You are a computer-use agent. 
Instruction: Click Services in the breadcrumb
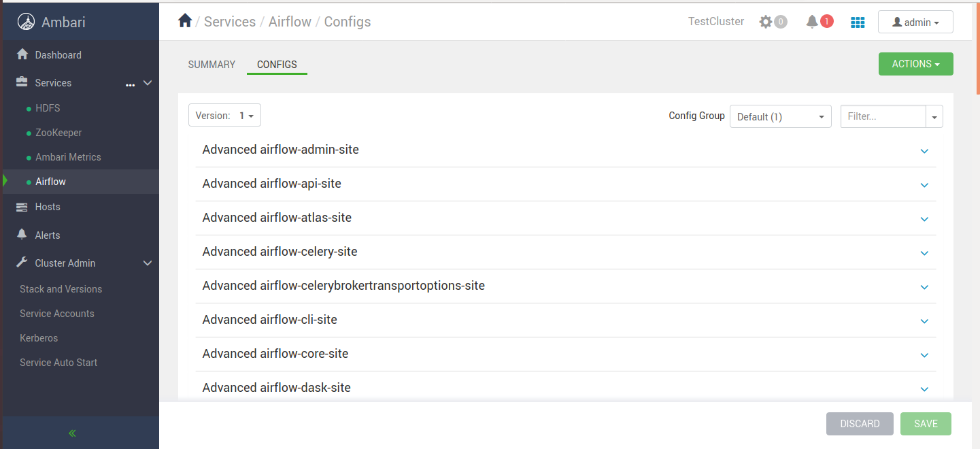coord(230,22)
